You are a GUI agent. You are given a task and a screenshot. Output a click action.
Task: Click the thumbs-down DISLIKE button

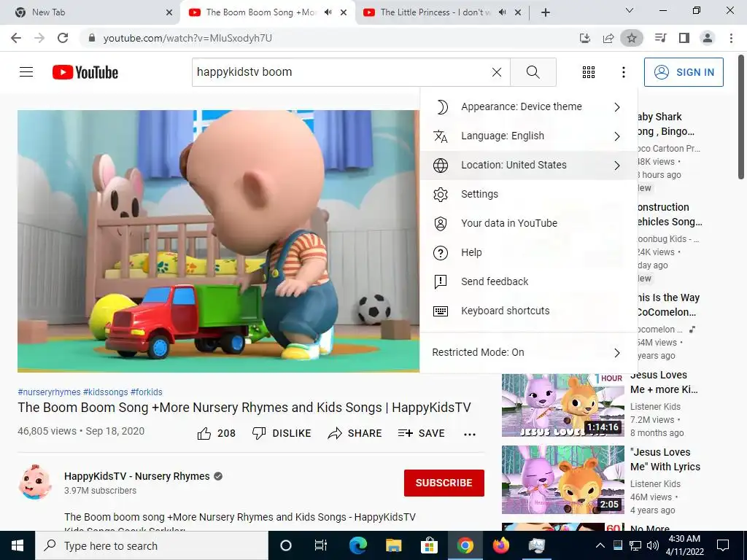click(x=282, y=433)
